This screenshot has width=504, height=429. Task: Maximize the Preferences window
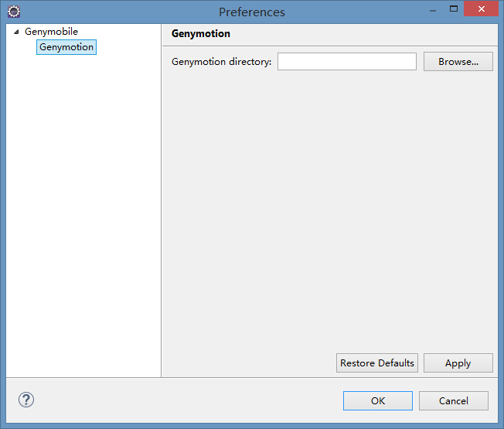(454, 9)
